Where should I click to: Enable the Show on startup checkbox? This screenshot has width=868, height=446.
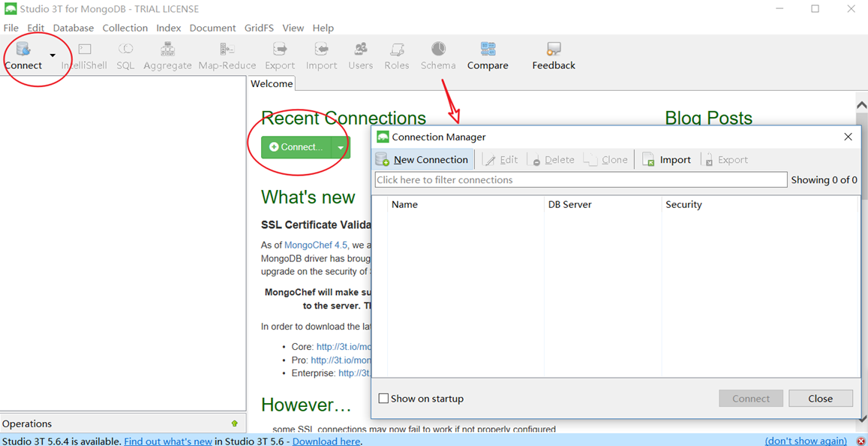click(383, 398)
